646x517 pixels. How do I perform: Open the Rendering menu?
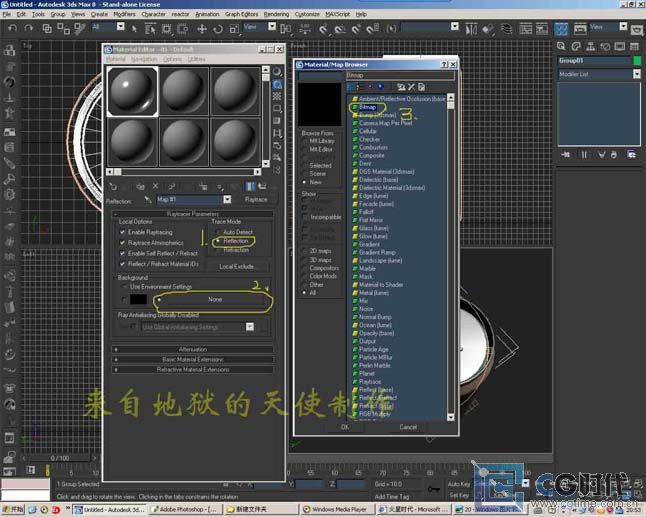click(x=276, y=14)
